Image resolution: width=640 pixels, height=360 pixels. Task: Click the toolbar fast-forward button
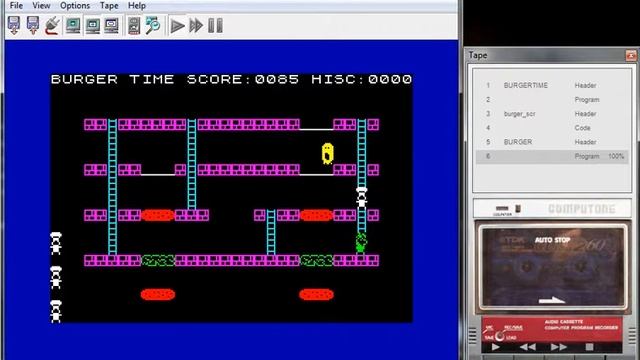[x=196, y=26]
